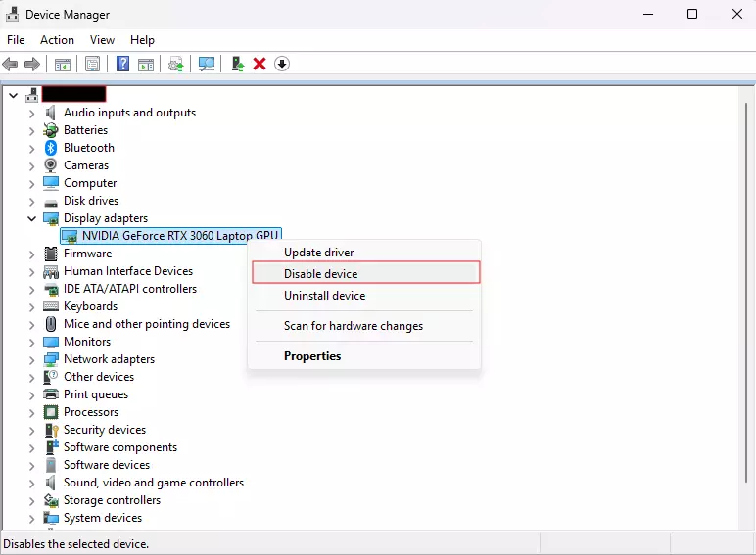Image resolution: width=756 pixels, height=555 pixels.
Task: Click the Back arrow toolbar icon
Action: pyautogui.click(x=10, y=64)
